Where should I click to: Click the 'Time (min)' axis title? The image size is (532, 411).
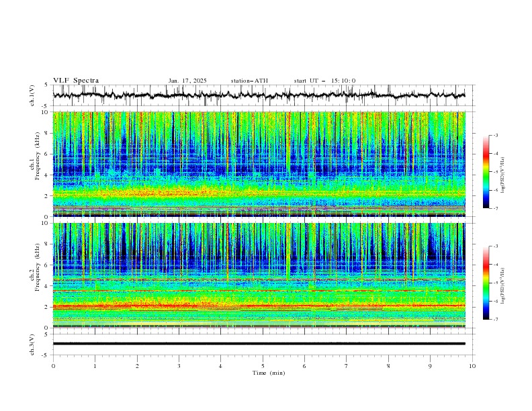[x=269, y=373]
